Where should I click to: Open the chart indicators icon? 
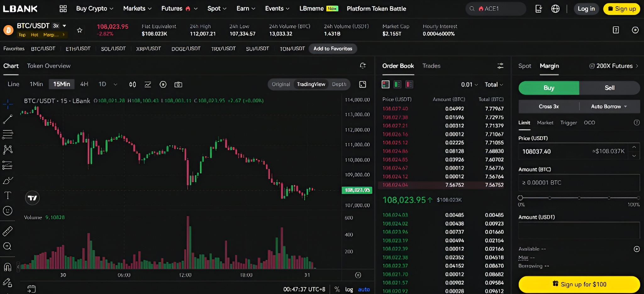click(x=148, y=84)
